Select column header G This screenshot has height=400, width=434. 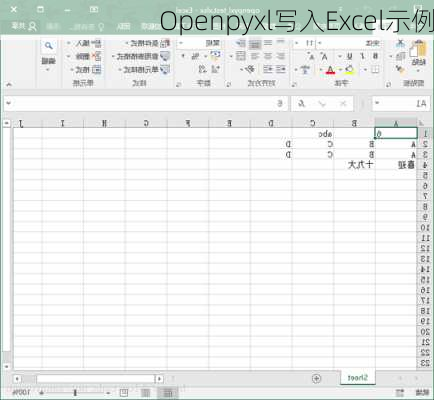(146, 124)
